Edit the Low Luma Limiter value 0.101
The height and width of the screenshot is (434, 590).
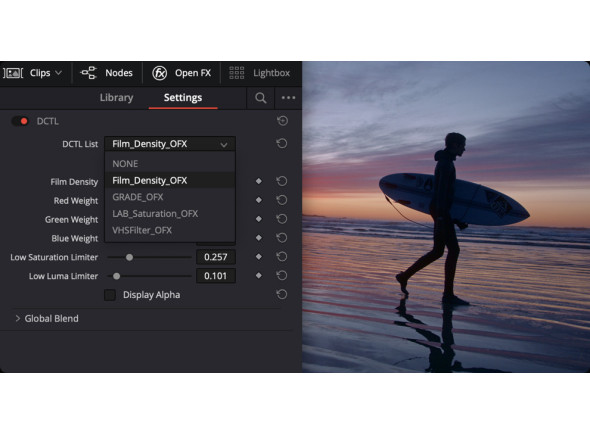coord(216,276)
